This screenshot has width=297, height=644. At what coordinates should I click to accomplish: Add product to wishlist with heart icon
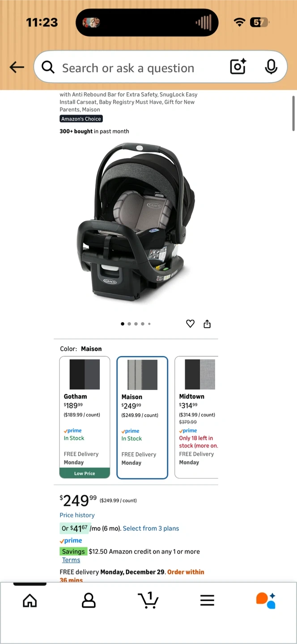[190, 324]
